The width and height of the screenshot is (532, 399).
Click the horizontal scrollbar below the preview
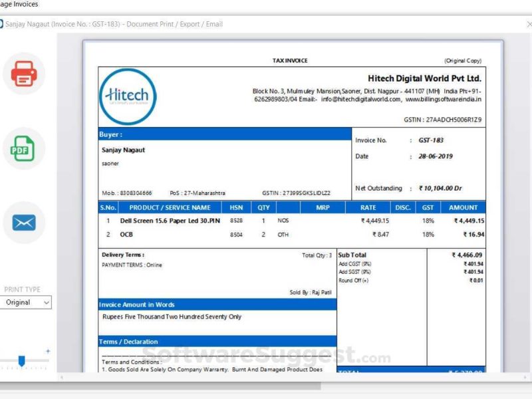coord(294,377)
